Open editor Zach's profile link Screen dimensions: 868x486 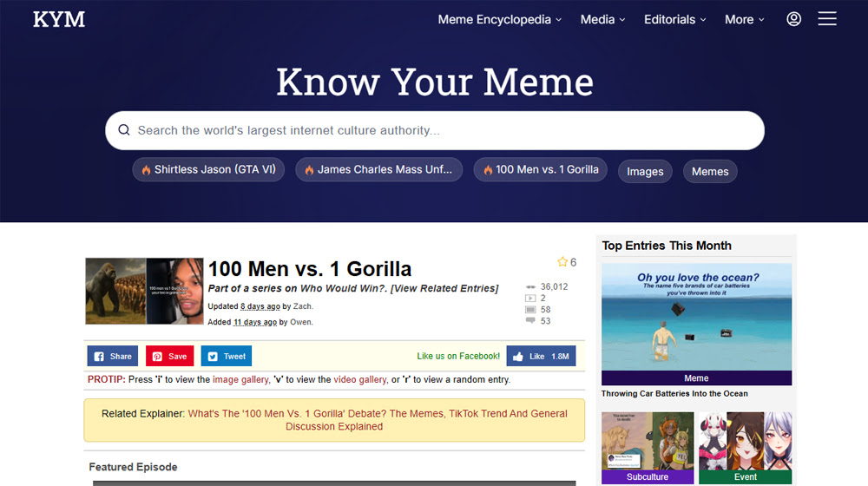(302, 306)
